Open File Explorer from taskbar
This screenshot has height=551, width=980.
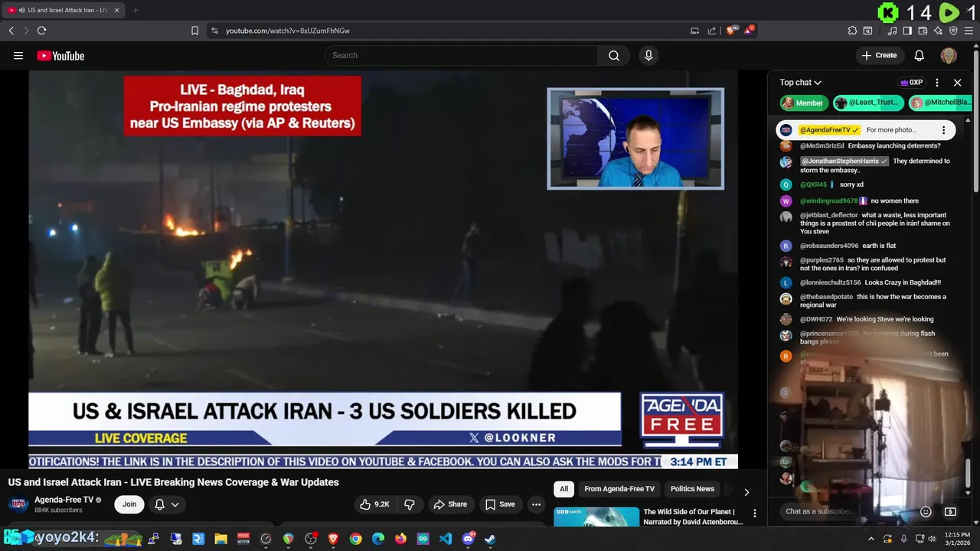220,539
